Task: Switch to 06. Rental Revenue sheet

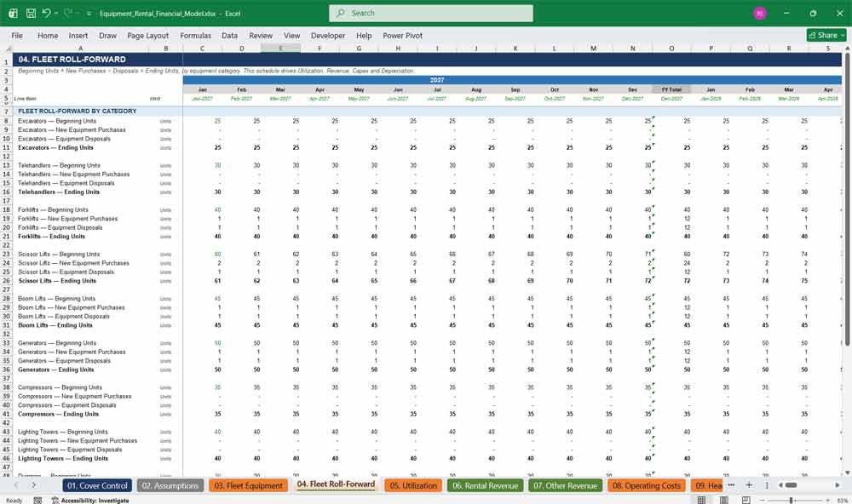Action: [x=486, y=485]
